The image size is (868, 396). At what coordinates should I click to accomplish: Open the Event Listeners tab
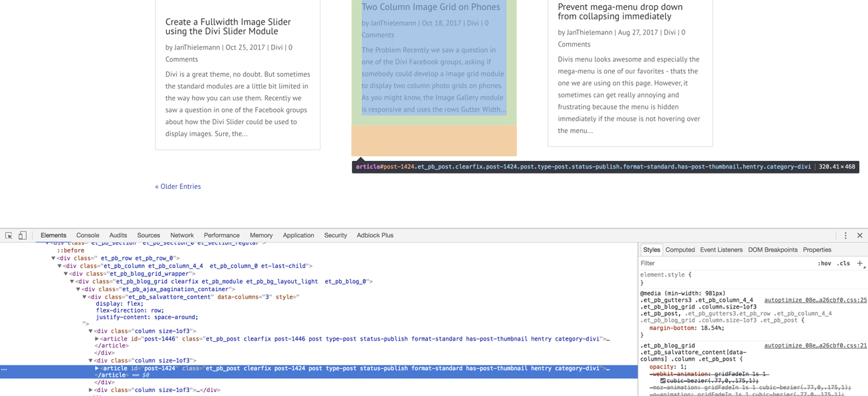pos(720,250)
